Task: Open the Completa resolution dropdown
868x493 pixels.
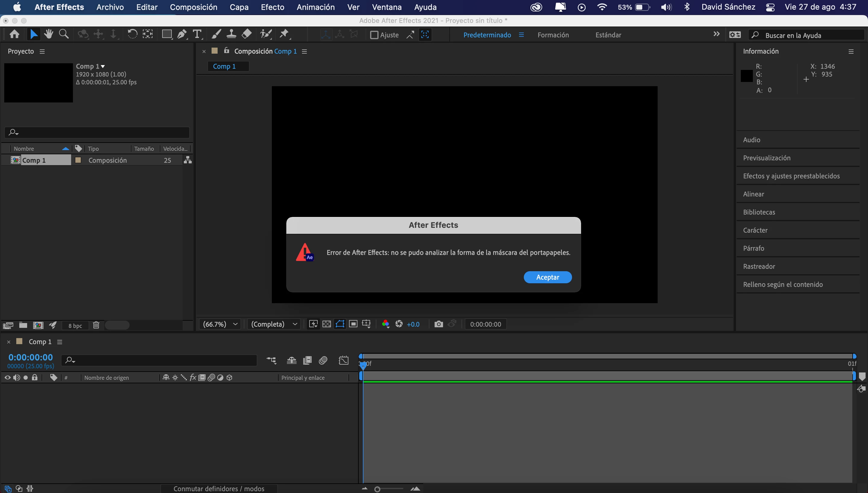Action: point(274,324)
